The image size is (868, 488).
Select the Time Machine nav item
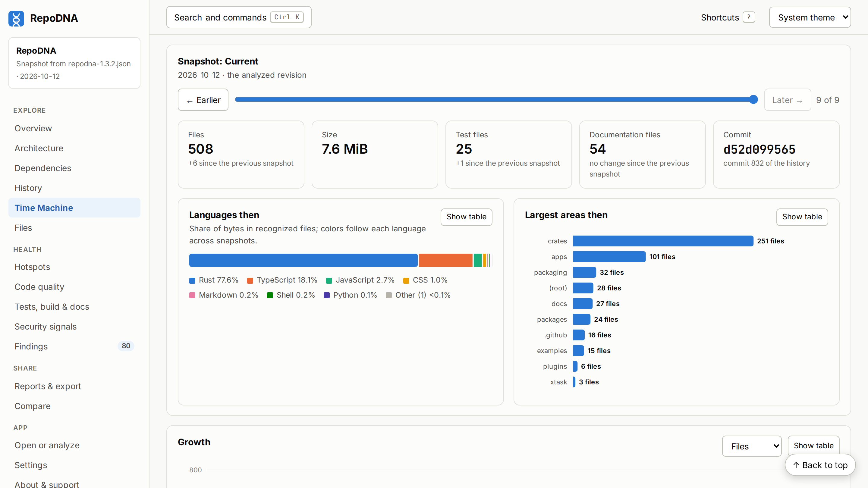point(74,208)
